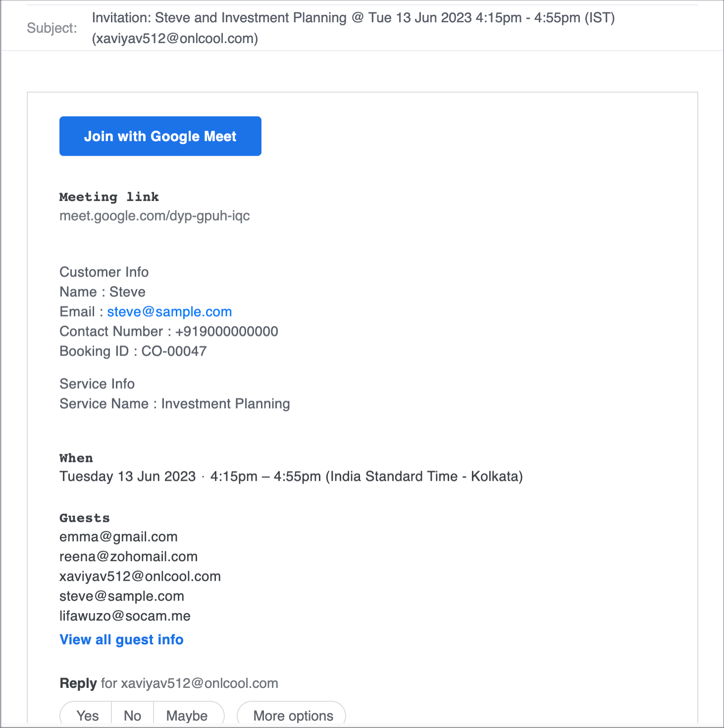Choose the Maybe reply option
This screenshot has width=724, height=728.
tap(187, 716)
